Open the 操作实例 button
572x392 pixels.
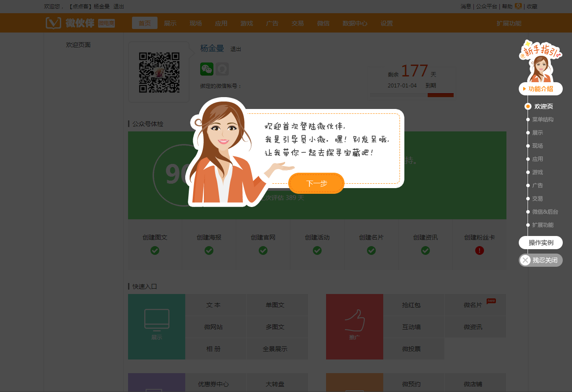(541, 243)
